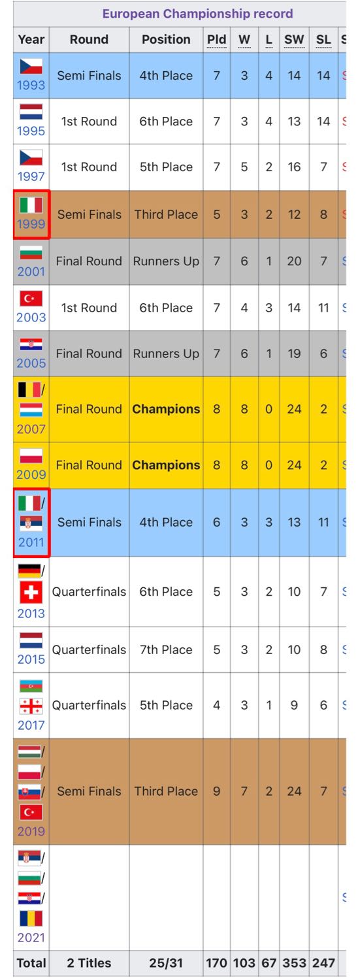Open the 2015 year link
Screen dimensions: 358x980
[x=31, y=659]
